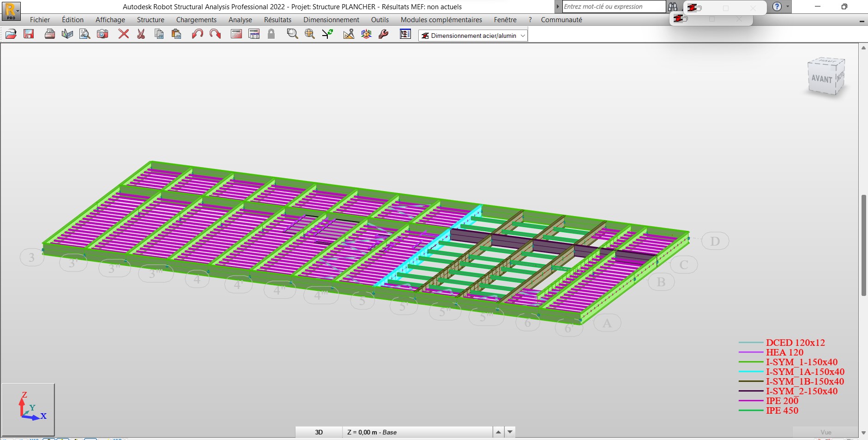868x440 pixels.
Task: Open the Modules complémentaires menu
Action: pos(441,20)
